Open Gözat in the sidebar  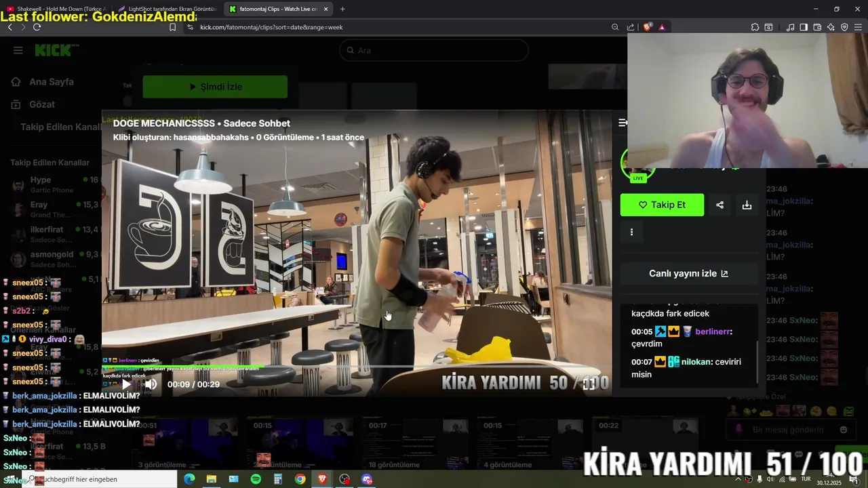33,104
